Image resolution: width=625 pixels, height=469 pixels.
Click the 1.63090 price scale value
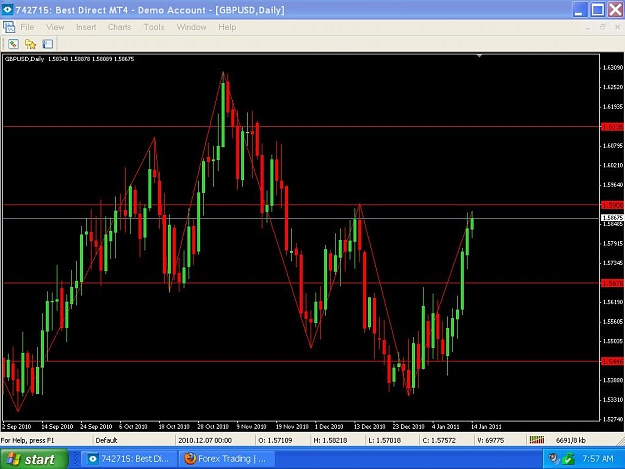(612, 68)
